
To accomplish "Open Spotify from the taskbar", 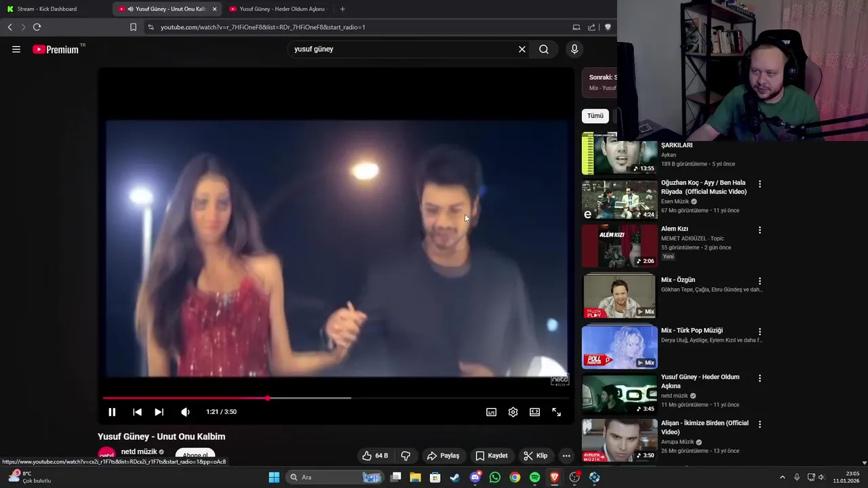I will coord(534,477).
